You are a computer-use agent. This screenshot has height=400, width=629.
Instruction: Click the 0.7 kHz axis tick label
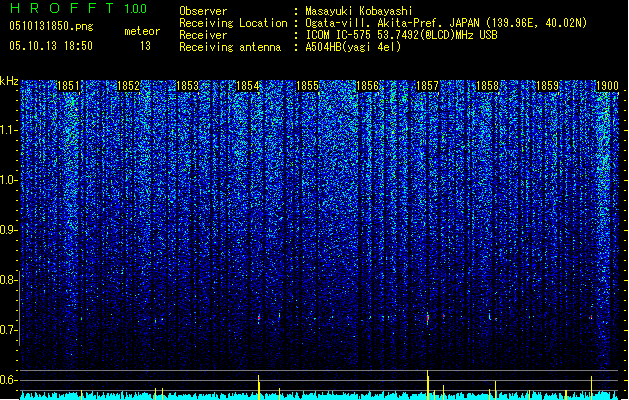click(x=8, y=330)
